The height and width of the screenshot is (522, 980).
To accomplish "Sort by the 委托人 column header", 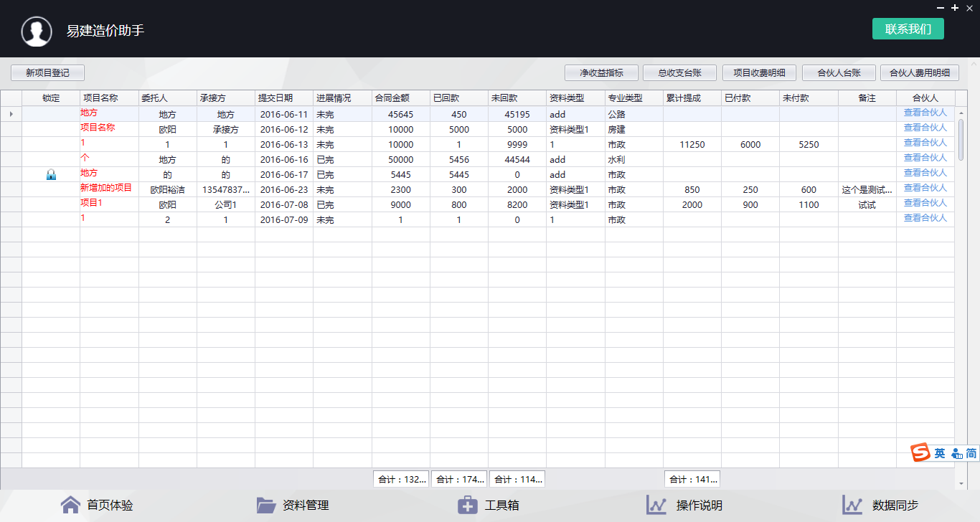I will tap(168, 98).
